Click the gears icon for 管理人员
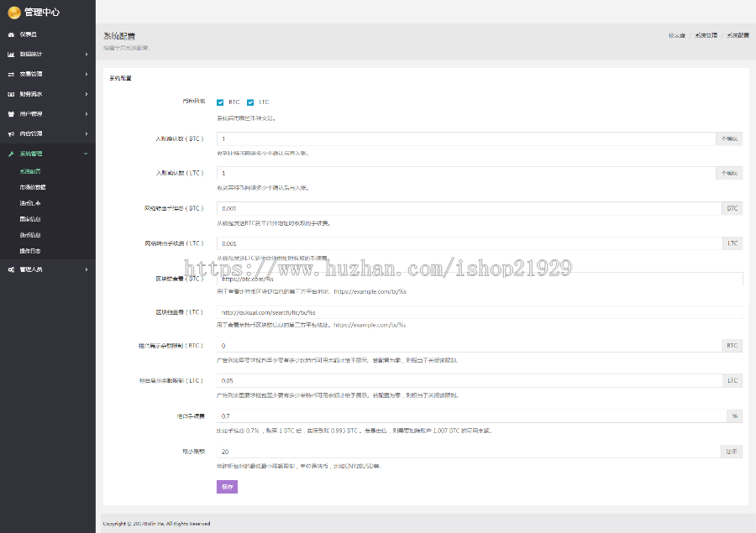 (x=11, y=269)
